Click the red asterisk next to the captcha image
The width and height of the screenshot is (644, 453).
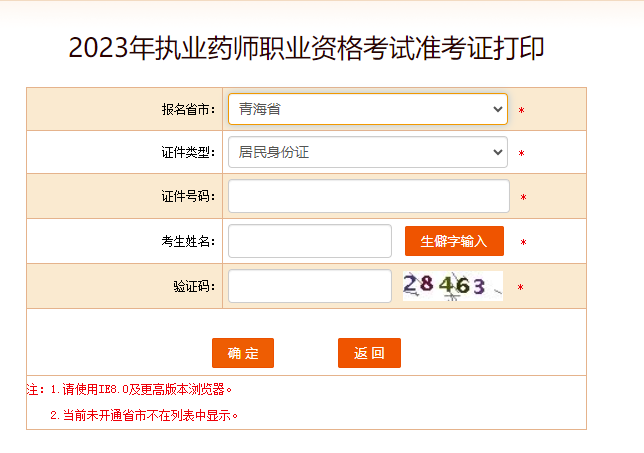pyautogui.click(x=520, y=287)
